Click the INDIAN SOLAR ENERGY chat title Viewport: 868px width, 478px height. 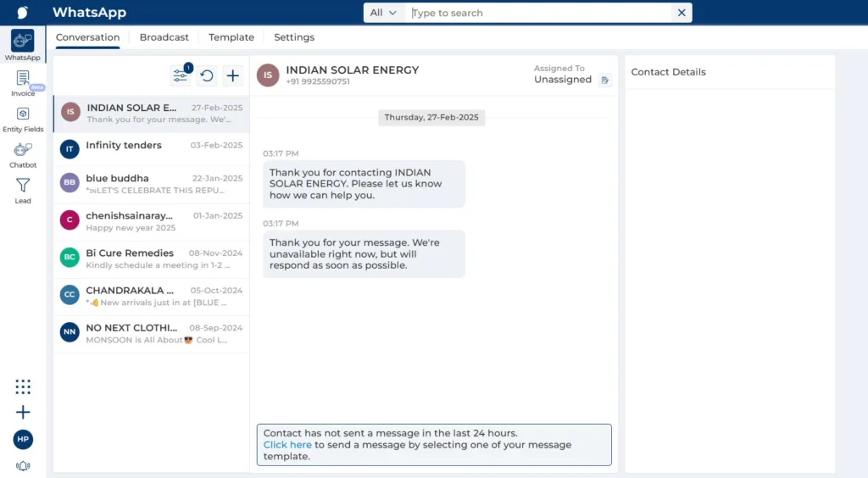(352, 70)
